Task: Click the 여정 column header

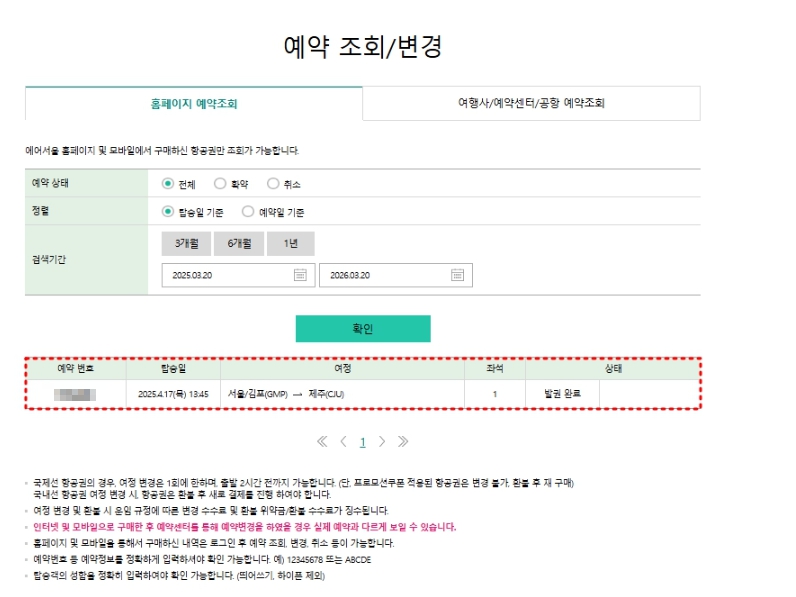Action: pos(343,369)
